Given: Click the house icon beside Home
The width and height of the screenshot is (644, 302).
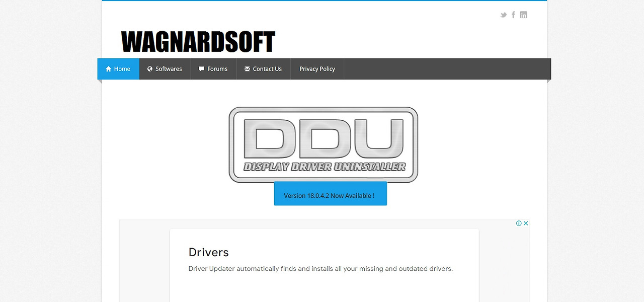Looking at the screenshot, I should click(x=108, y=69).
